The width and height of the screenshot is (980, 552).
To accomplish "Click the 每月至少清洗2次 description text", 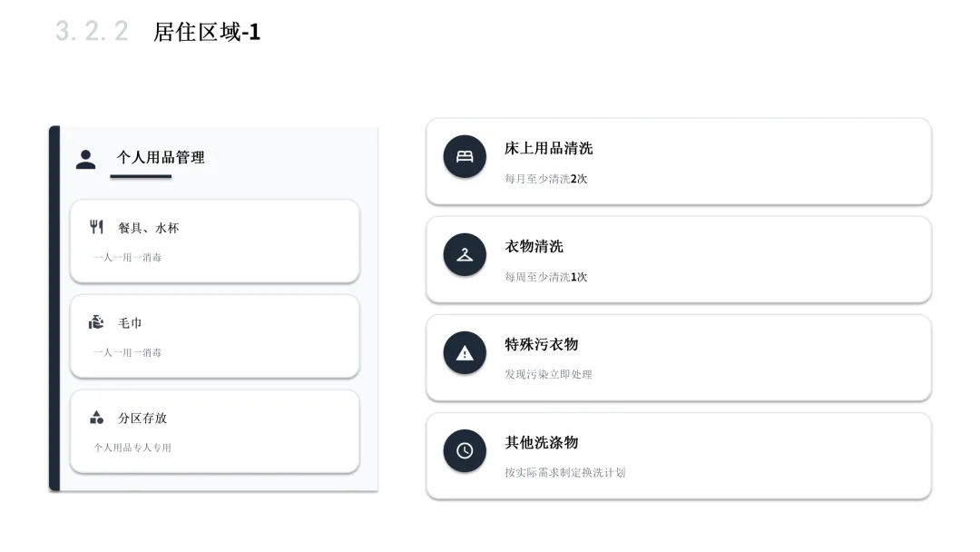I will pyautogui.click(x=545, y=179).
